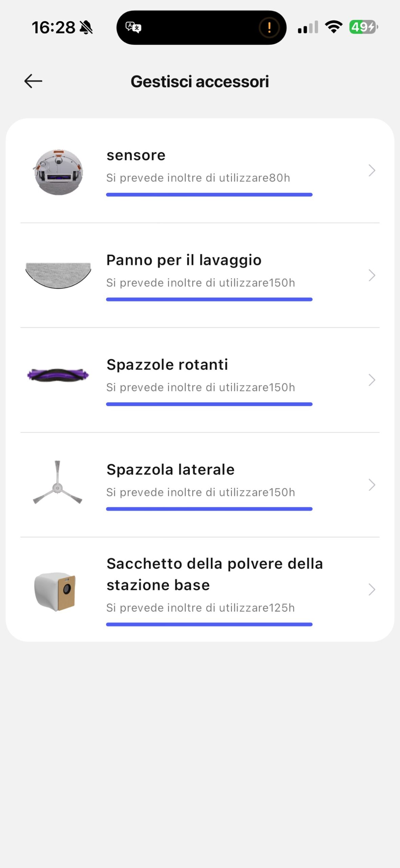Tap the back arrow icon
The height and width of the screenshot is (868, 400).
(33, 81)
